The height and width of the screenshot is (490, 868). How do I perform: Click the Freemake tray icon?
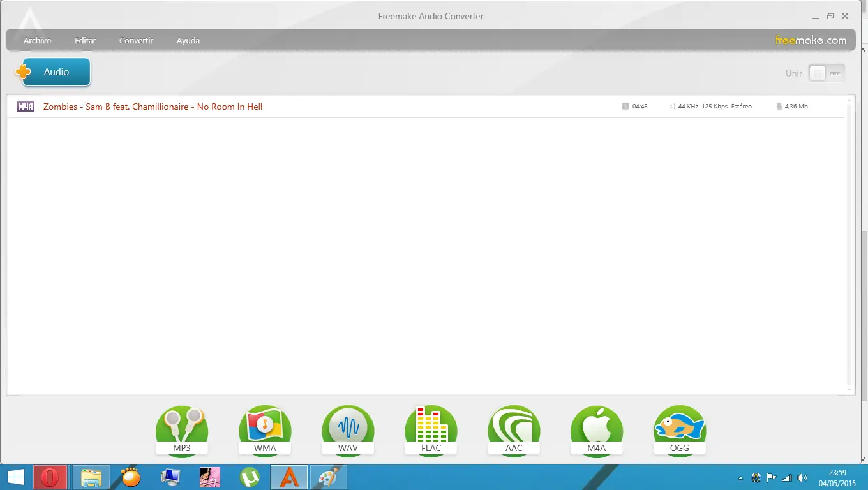pyautogui.click(x=756, y=478)
